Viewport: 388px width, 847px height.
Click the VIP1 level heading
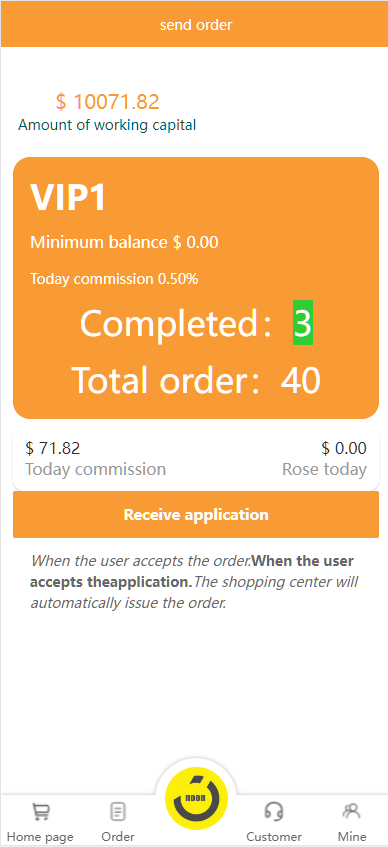click(x=68, y=198)
